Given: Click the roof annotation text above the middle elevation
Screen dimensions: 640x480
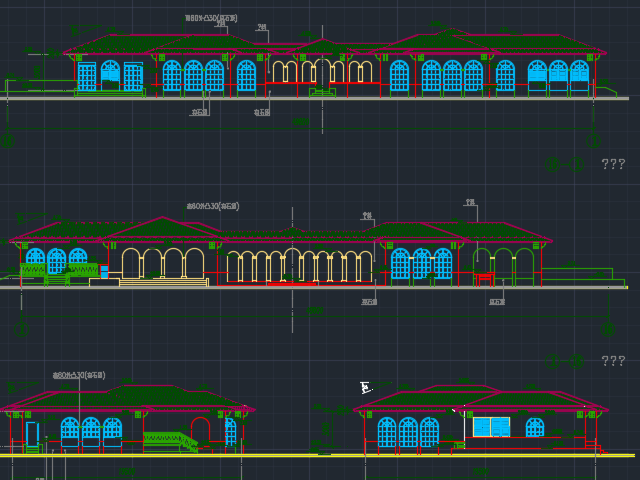Looking at the screenshot, I should tap(212, 206).
